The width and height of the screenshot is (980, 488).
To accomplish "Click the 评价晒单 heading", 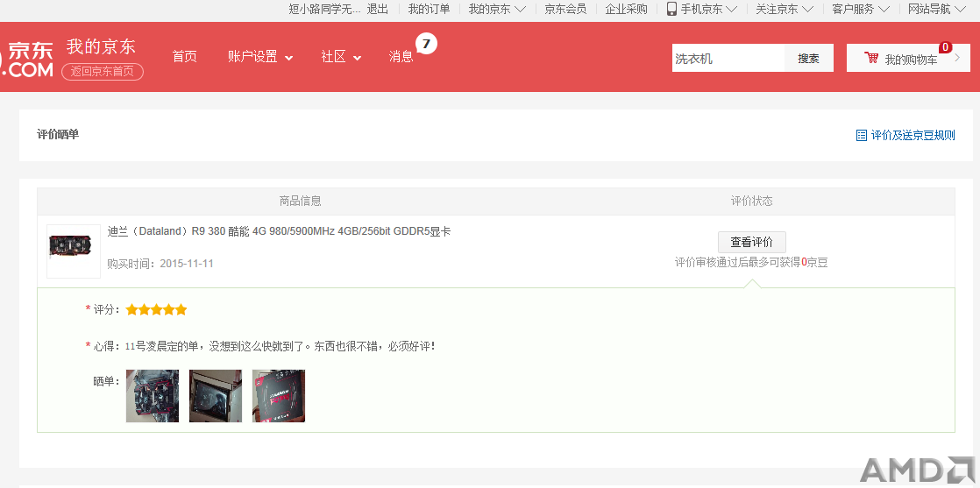I will (x=58, y=134).
